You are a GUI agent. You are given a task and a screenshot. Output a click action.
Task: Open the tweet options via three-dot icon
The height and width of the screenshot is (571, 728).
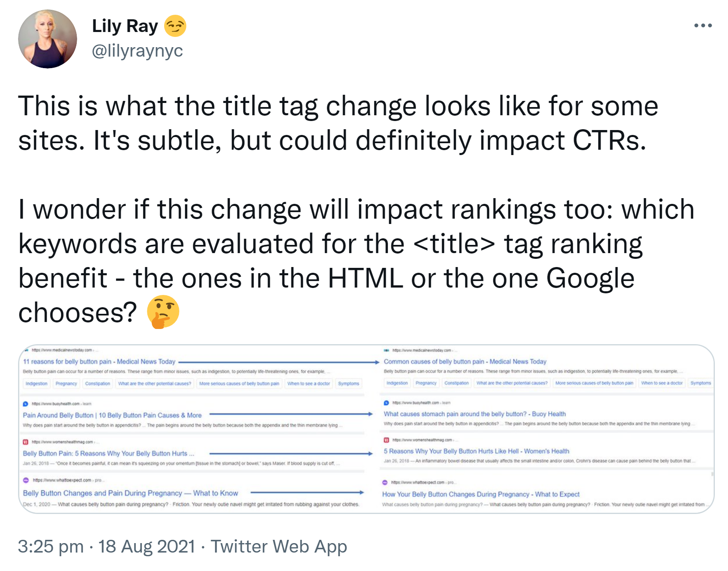tap(703, 25)
